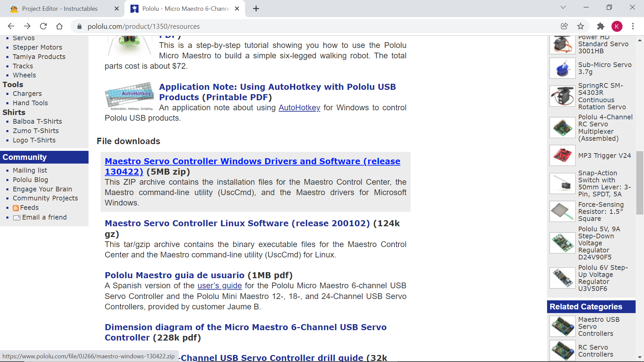Open Maestro USB Servo Controllers category thumbnail
The image size is (644, 362).
pos(562,326)
